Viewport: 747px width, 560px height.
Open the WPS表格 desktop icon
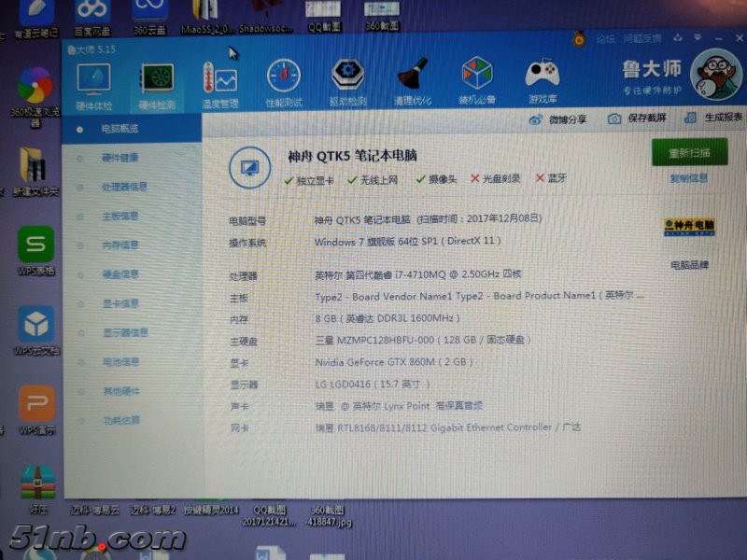[36, 251]
